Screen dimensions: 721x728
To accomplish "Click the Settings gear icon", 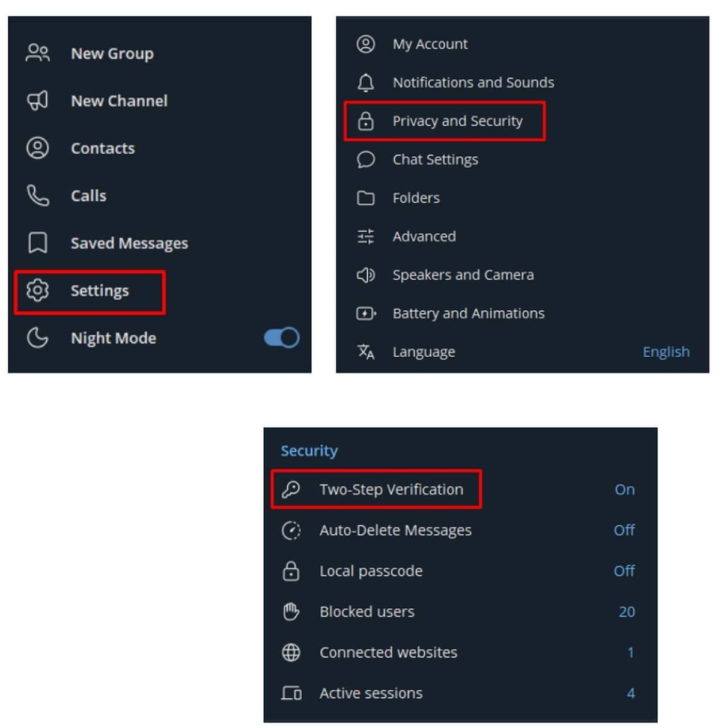I will pyautogui.click(x=37, y=291).
